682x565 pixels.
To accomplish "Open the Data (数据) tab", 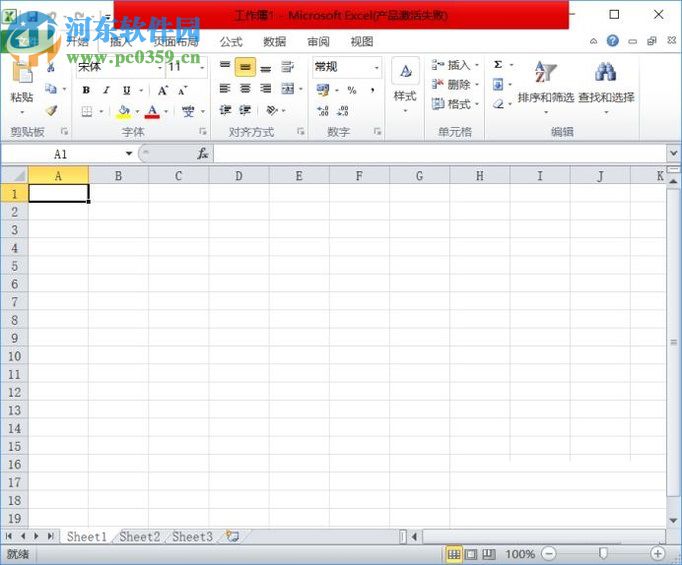I will pyautogui.click(x=275, y=42).
